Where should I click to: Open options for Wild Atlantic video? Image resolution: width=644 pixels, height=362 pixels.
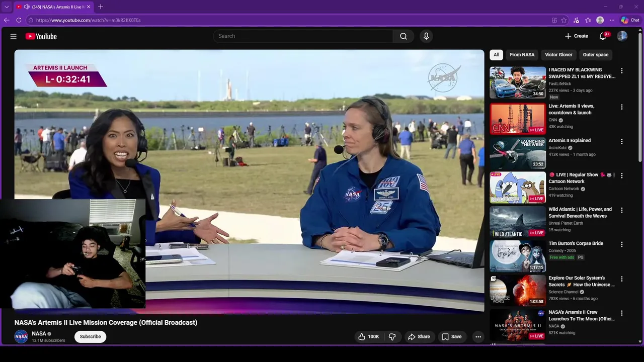[x=621, y=210]
